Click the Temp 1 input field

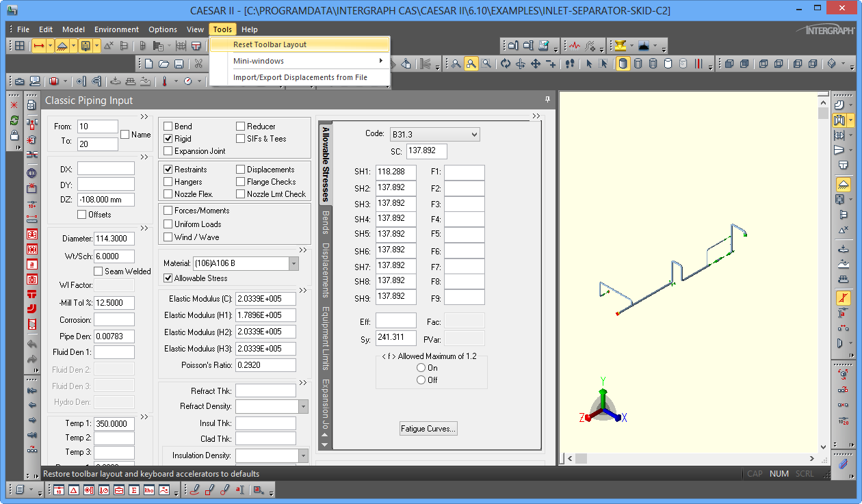point(114,424)
